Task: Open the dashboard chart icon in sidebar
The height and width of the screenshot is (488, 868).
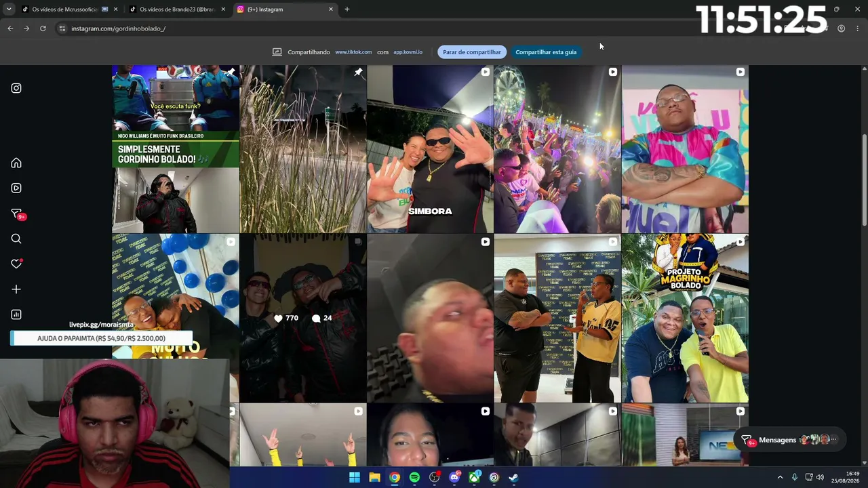Action: [x=16, y=314]
